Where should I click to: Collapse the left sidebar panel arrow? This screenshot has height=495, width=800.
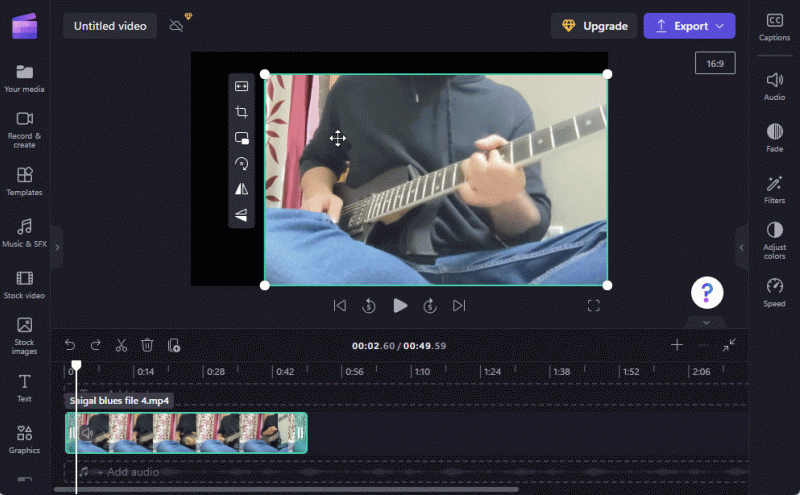[x=57, y=248]
